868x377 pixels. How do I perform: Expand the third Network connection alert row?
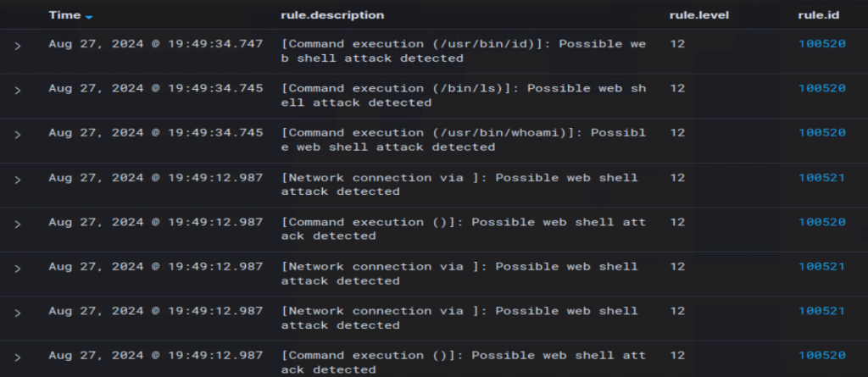tap(17, 312)
